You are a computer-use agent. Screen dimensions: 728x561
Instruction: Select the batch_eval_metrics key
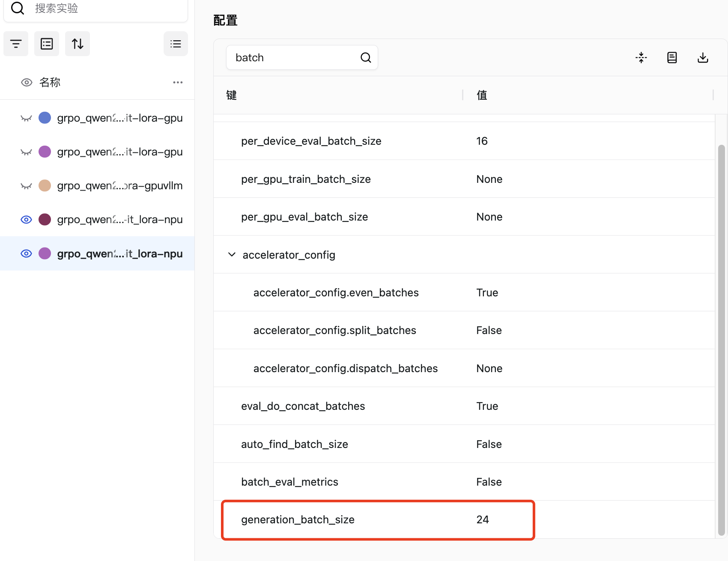pyautogui.click(x=290, y=482)
